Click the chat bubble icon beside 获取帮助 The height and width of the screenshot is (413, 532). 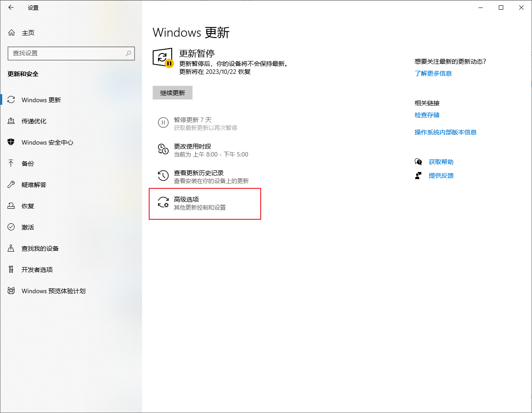[x=418, y=162]
